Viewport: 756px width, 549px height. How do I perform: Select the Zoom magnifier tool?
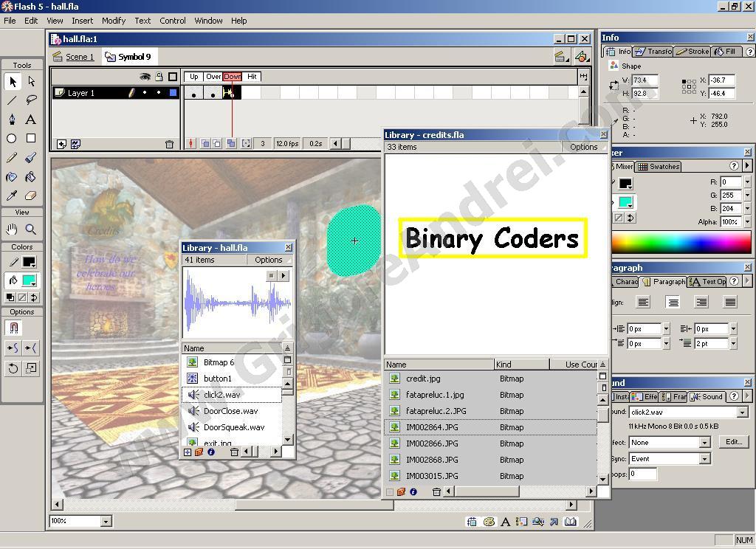(x=31, y=229)
